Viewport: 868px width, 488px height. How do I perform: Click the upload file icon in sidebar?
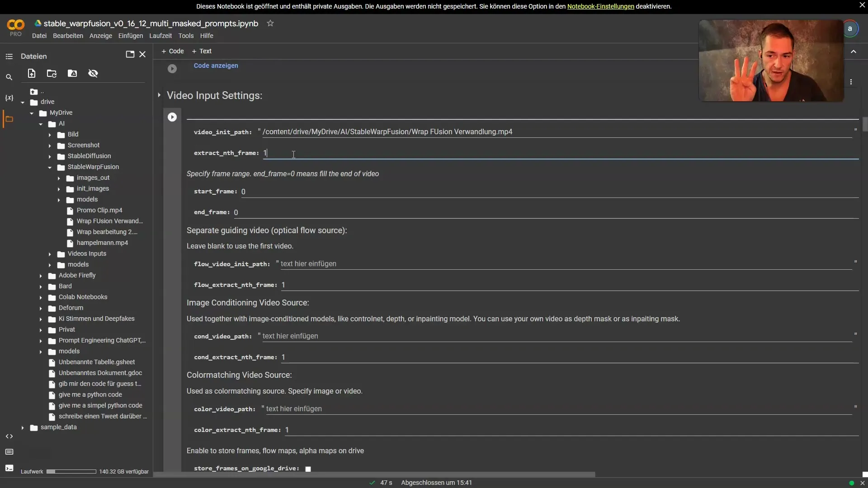point(32,73)
